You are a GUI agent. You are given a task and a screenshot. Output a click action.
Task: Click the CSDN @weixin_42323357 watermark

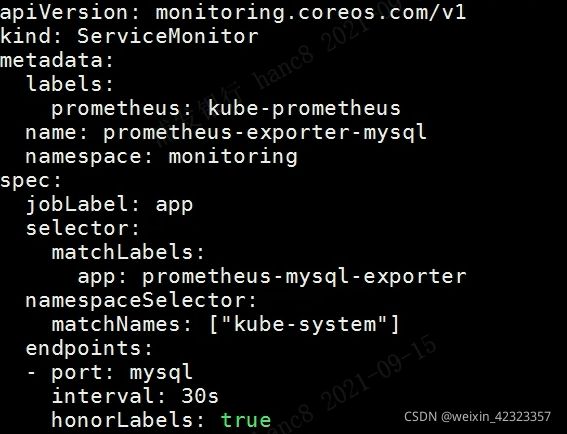tap(477, 417)
